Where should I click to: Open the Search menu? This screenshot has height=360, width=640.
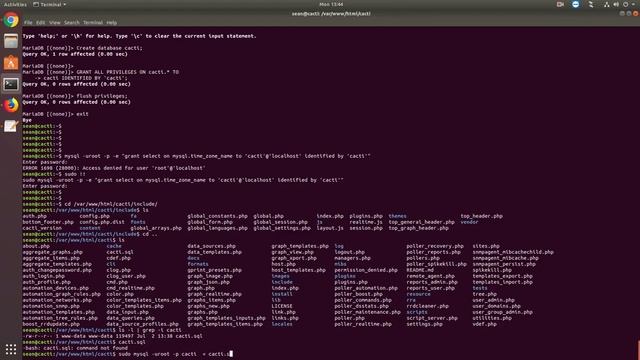(71, 23)
